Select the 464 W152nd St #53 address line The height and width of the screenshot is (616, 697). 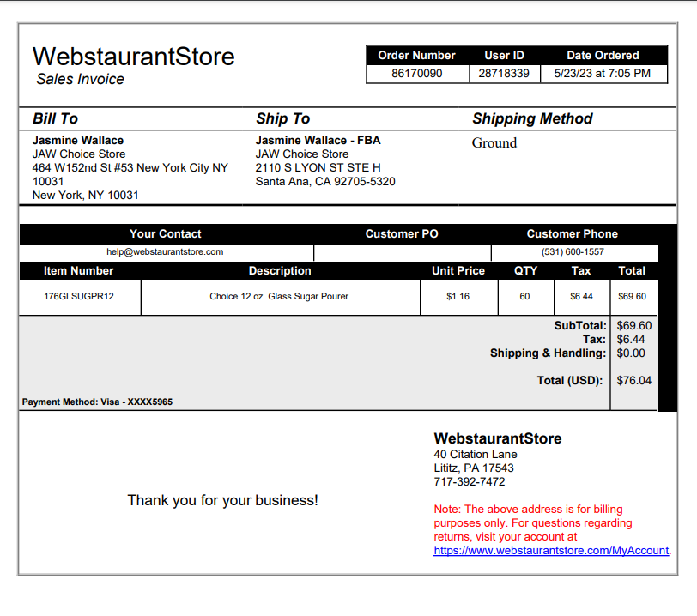[x=130, y=168]
